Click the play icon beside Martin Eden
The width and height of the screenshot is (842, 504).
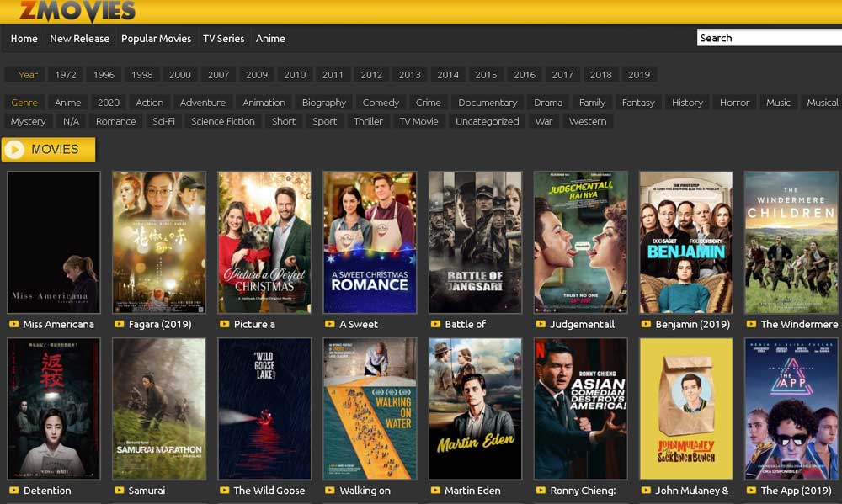coord(435,490)
